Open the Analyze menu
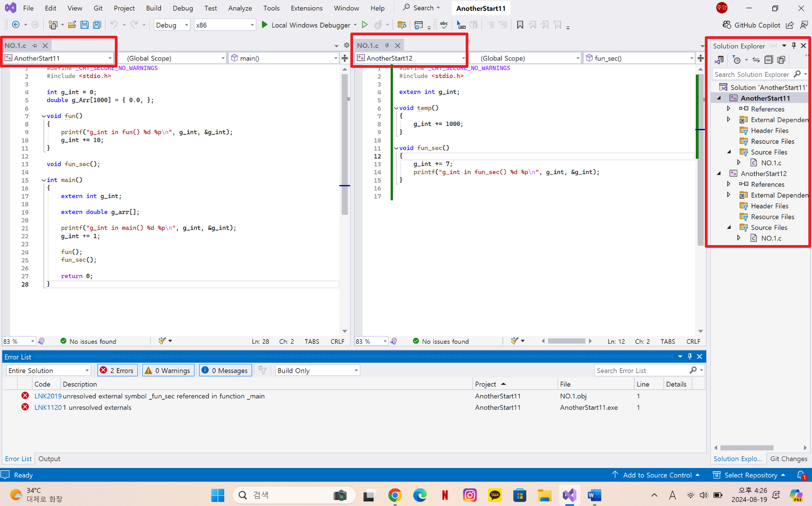The height and width of the screenshot is (506, 812). (240, 8)
